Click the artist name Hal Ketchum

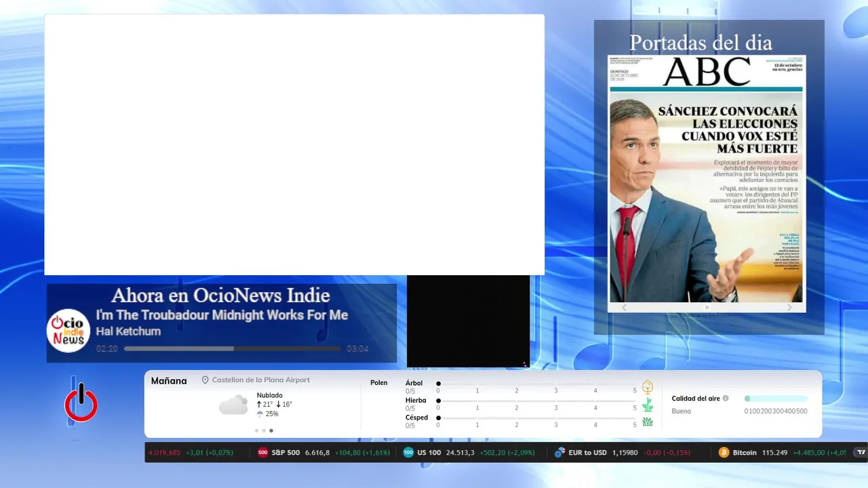tap(128, 331)
